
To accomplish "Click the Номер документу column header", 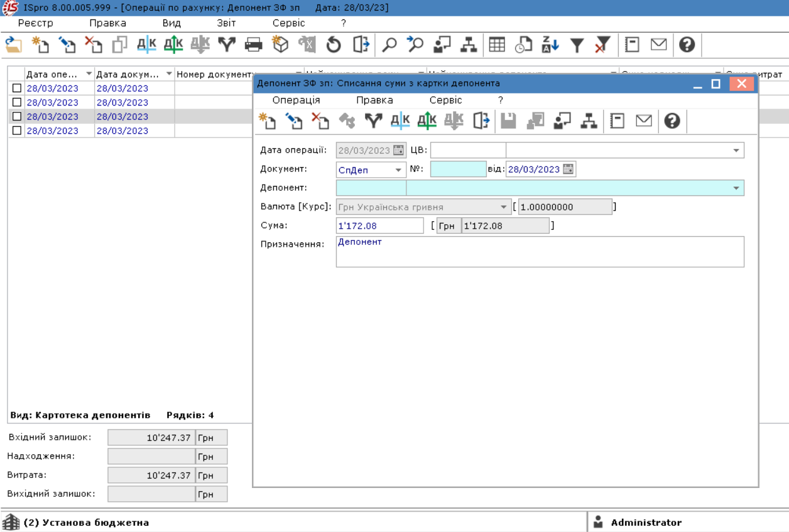I will click(215, 74).
